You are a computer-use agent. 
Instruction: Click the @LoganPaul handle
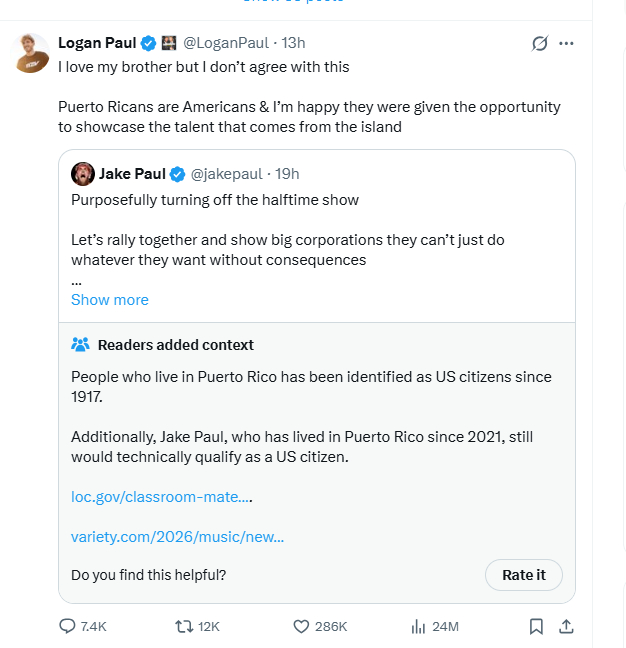pos(225,43)
